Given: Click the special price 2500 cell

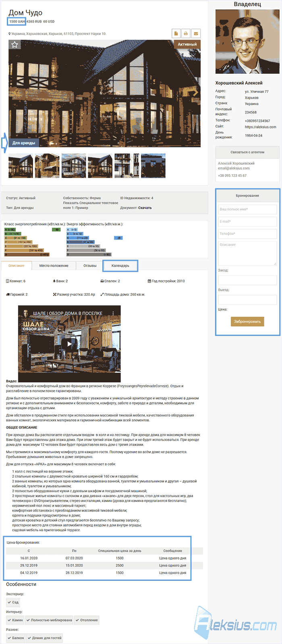Looking at the screenshot, I should [x=120, y=565].
